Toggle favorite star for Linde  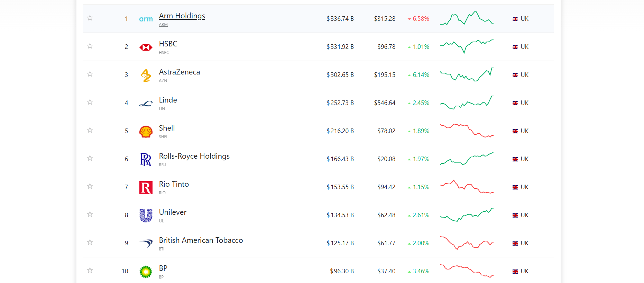[90, 102]
